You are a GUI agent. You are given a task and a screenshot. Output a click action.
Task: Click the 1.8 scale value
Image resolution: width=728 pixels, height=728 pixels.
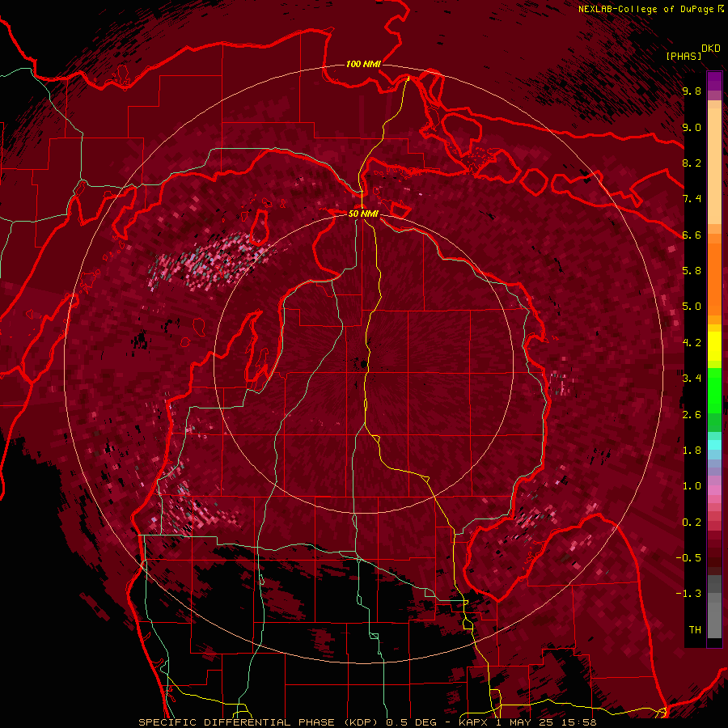[692, 451]
